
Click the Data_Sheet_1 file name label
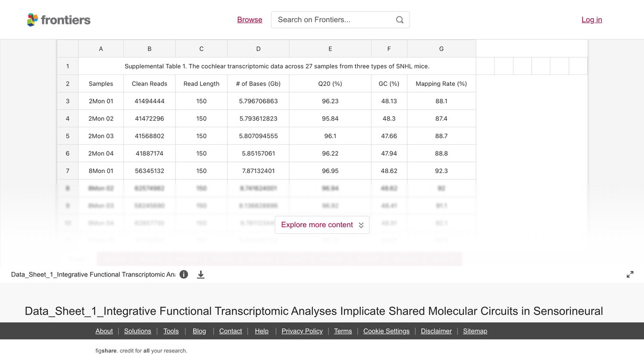pyautogui.click(x=93, y=275)
